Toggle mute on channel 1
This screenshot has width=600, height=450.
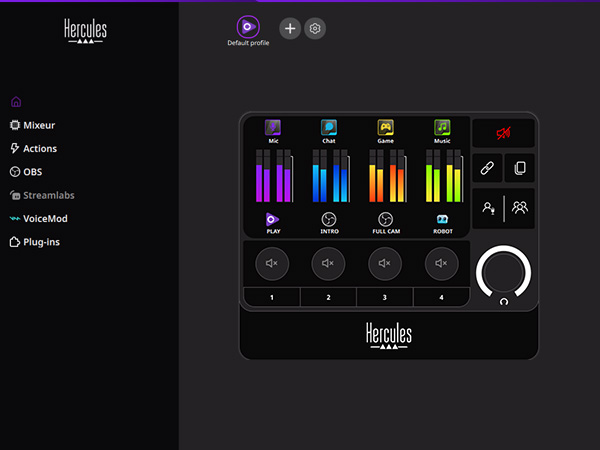point(272,264)
